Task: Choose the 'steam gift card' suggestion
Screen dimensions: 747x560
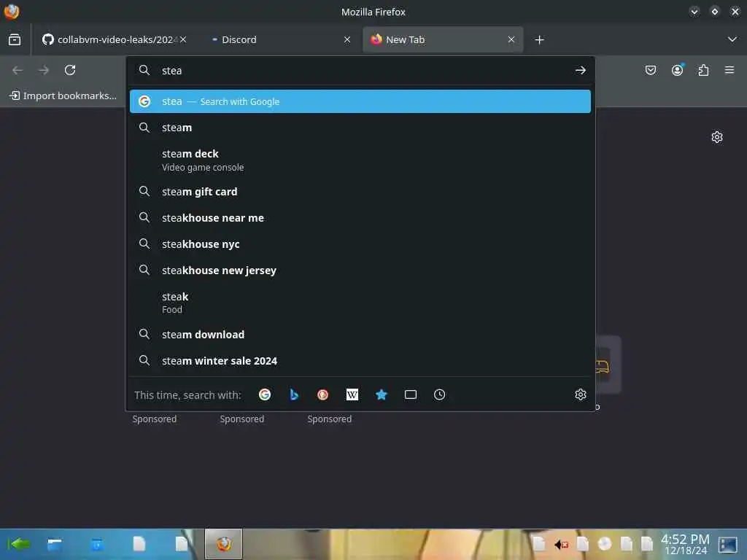Action: point(360,192)
